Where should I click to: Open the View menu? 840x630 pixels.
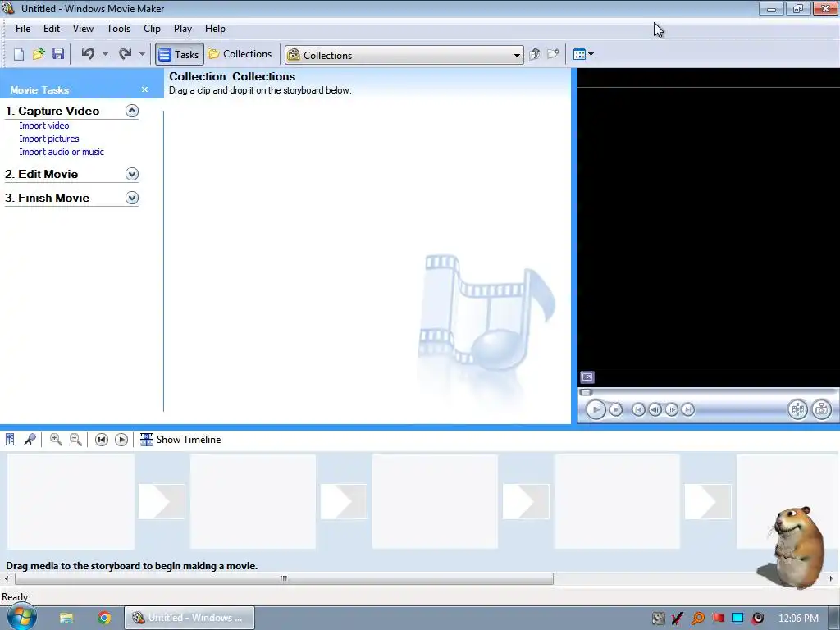pos(83,29)
